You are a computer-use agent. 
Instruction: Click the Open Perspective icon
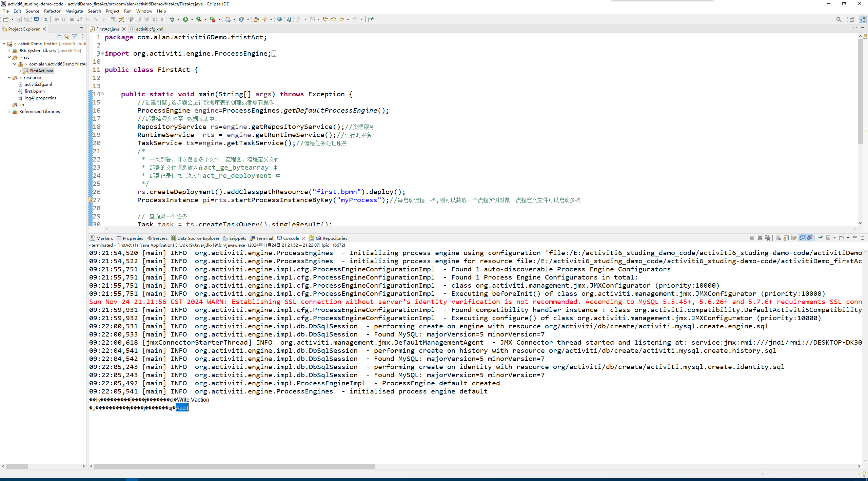click(852, 19)
